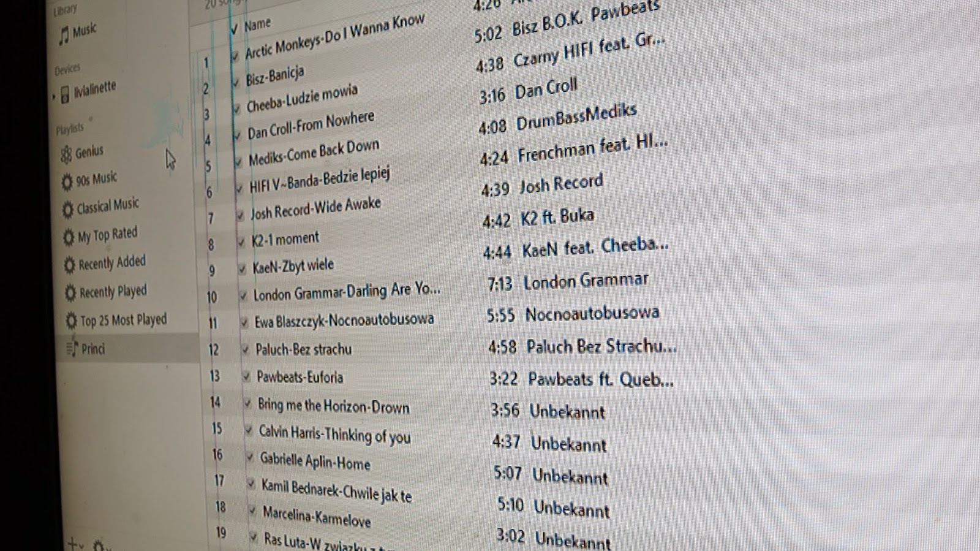The image size is (980, 551).
Task: Select song Gabrielle Aplin-Home
Action: (x=315, y=461)
